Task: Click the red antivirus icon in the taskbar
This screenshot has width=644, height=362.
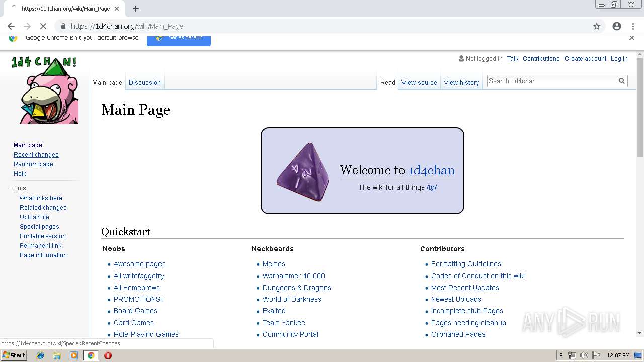Action: click(108, 355)
